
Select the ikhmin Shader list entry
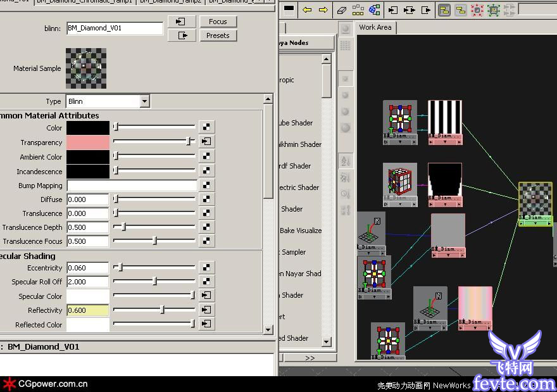pyautogui.click(x=300, y=144)
